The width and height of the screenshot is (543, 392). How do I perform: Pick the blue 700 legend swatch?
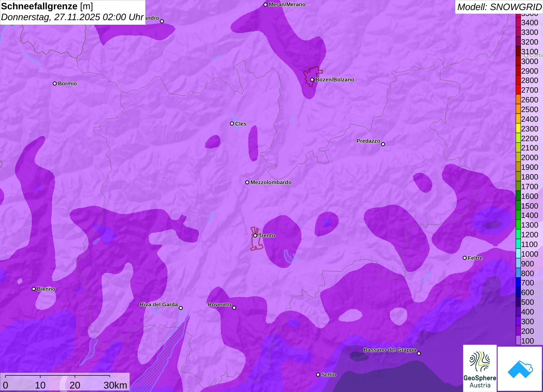coord(518,283)
